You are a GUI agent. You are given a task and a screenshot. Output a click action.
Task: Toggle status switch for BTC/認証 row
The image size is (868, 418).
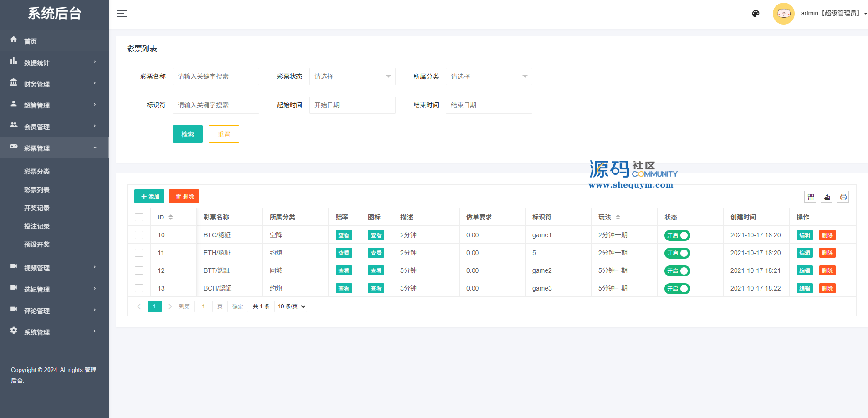coord(677,235)
